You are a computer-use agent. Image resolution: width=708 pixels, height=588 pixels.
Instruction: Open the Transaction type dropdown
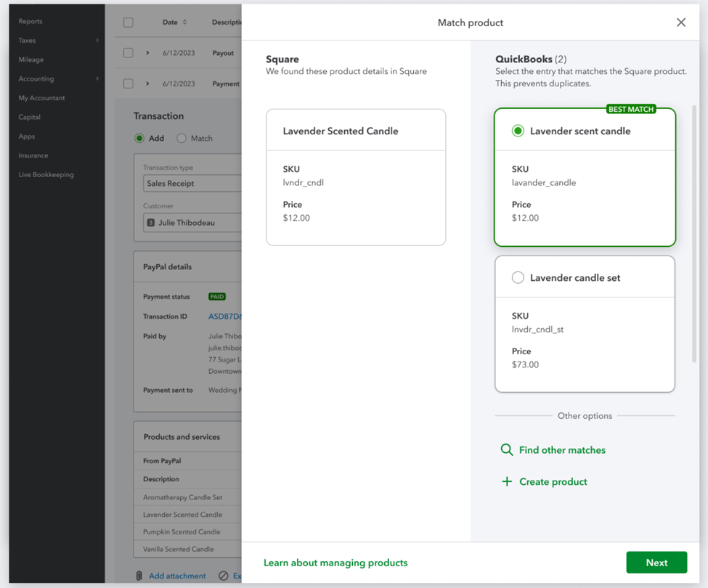pos(192,183)
